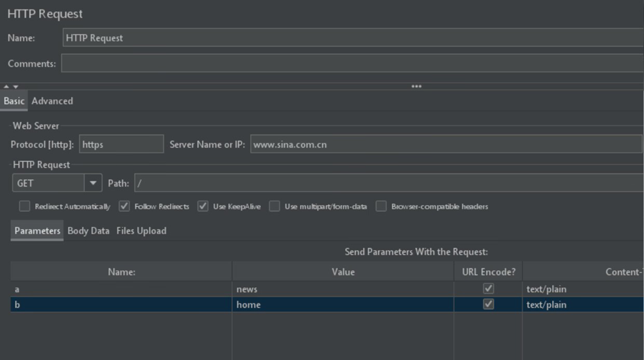This screenshot has width=644, height=360.
Task: Click the collapse-up arrow on the divider
Action: [6, 86]
